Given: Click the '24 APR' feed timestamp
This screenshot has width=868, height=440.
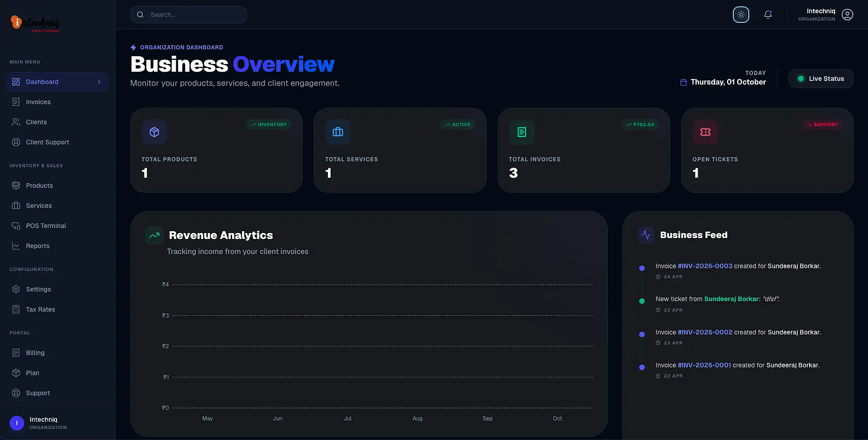Looking at the screenshot, I should (673, 277).
